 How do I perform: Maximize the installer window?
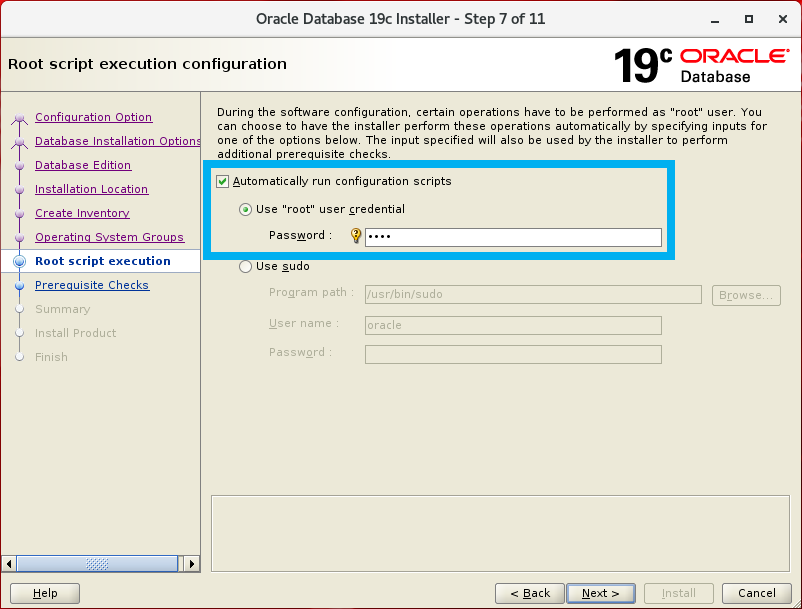[x=749, y=19]
